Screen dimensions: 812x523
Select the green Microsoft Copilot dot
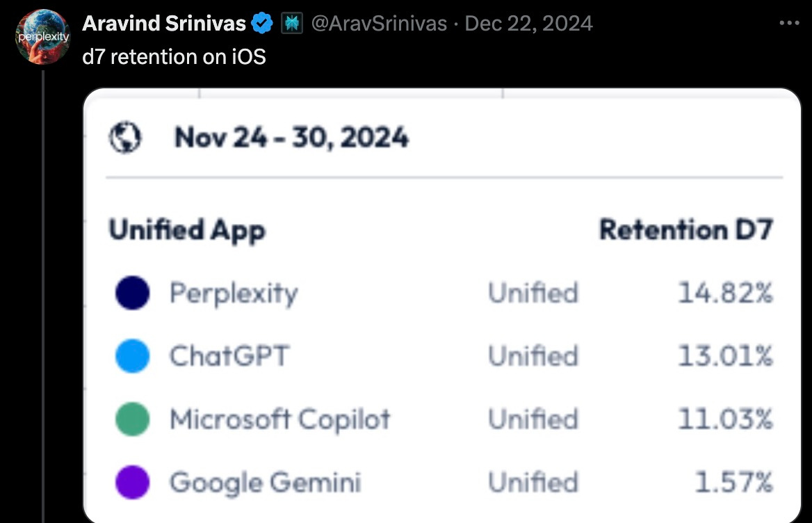133,419
